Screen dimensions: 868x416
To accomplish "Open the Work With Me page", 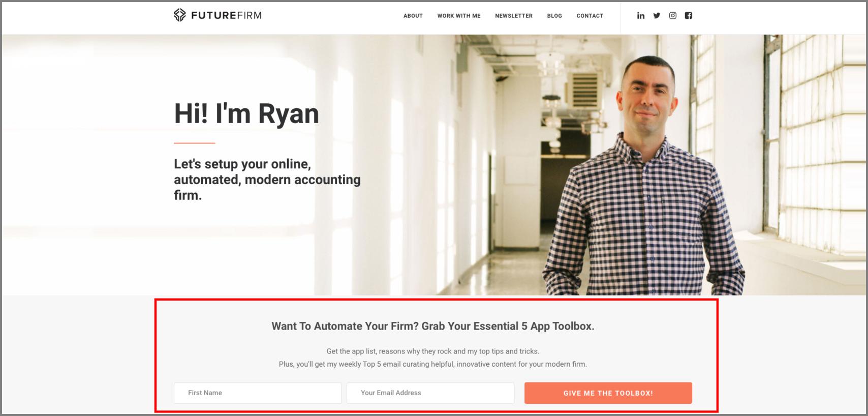I will tap(459, 16).
